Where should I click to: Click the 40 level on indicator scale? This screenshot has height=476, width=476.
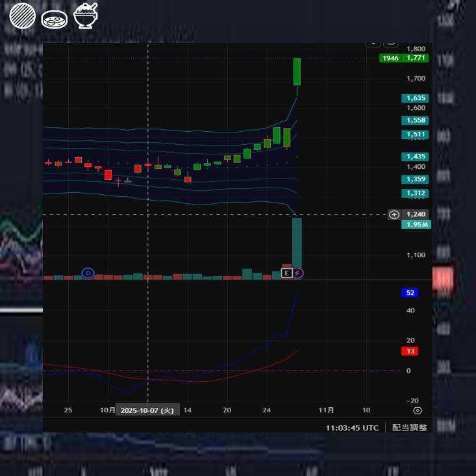[x=410, y=310]
